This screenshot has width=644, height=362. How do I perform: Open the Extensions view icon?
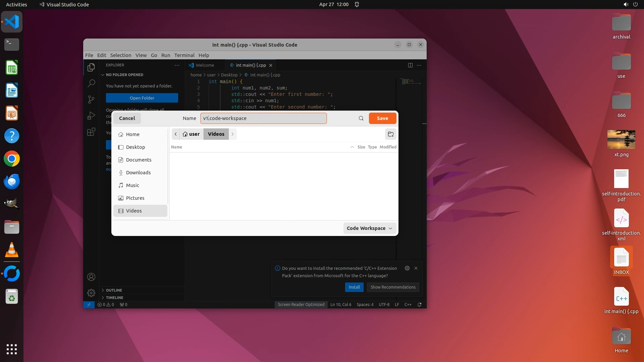(x=91, y=132)
